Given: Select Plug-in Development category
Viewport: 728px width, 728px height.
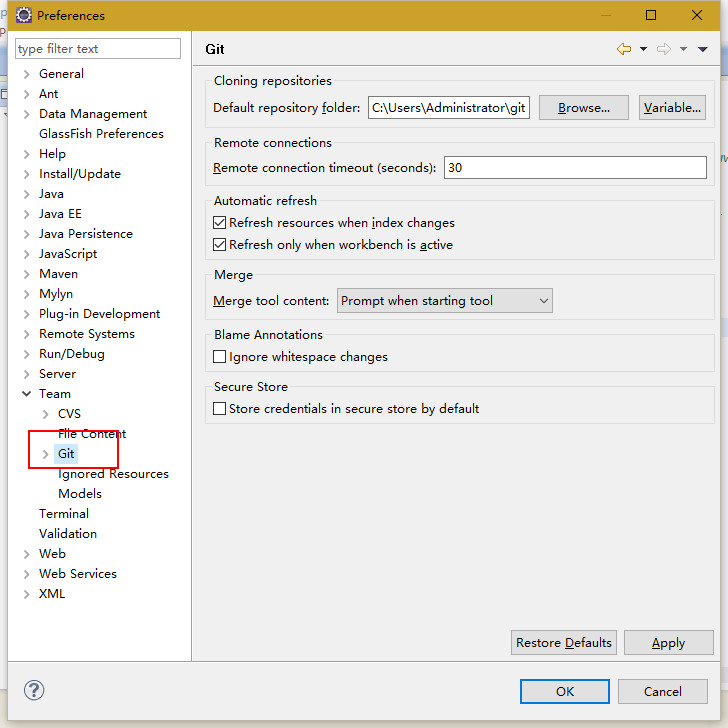Looking at the screenshot, I should pos(99,314).
